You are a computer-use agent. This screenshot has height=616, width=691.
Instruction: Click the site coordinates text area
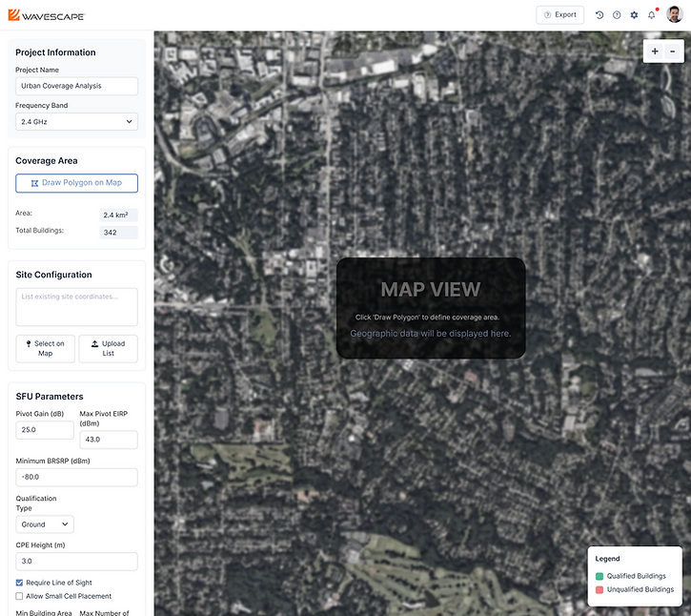[76, 307]
